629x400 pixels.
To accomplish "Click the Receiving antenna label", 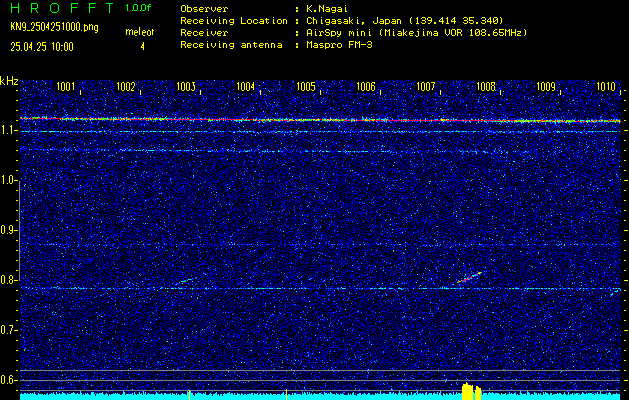I will tap(231, 45).
